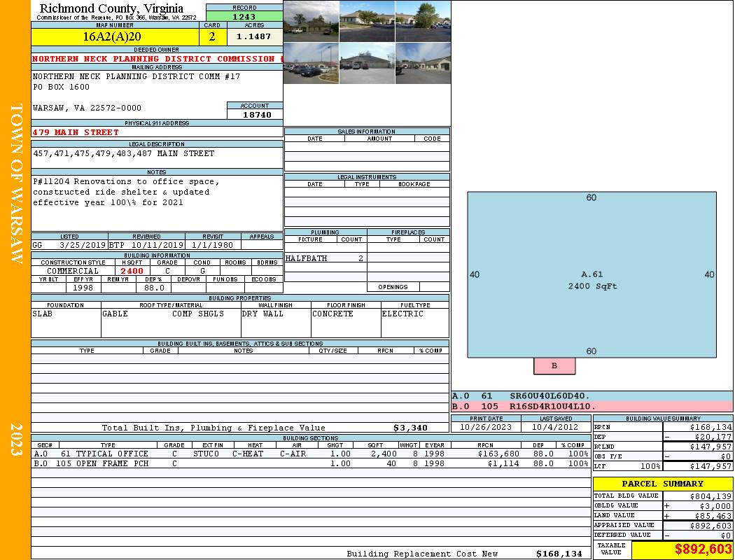Viewport: 735px width, 560px height.
Task: Click the red taxable value $892,603
Action: [702, 549]
